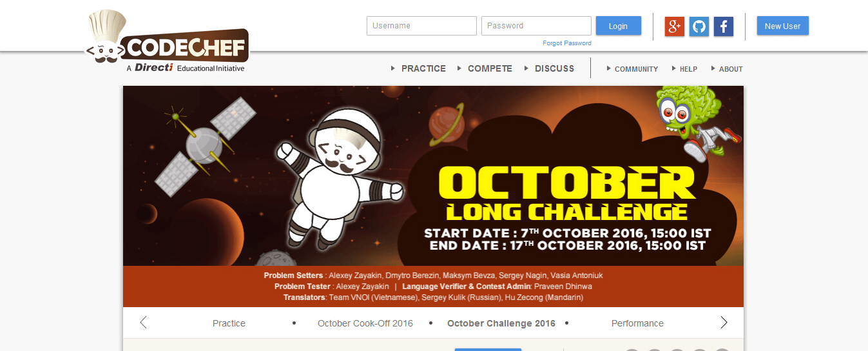Focus the Password input field
The image size is (868, 351).
pos(536,26)
